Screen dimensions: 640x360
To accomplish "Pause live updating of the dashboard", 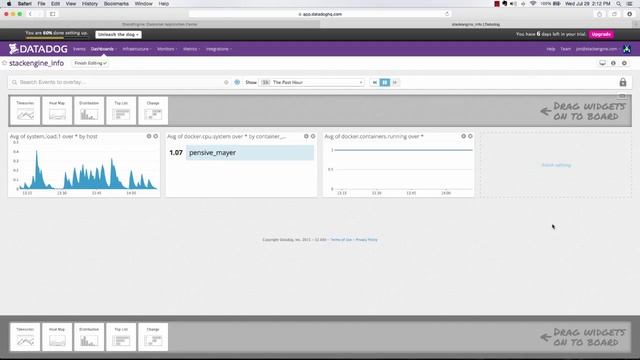I will point(385,82).
